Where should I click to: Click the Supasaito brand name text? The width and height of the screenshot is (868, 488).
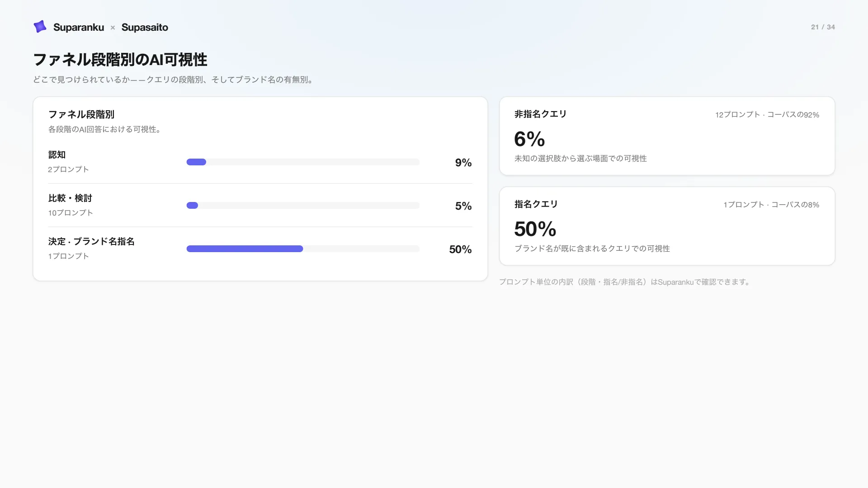coord(145,27)
